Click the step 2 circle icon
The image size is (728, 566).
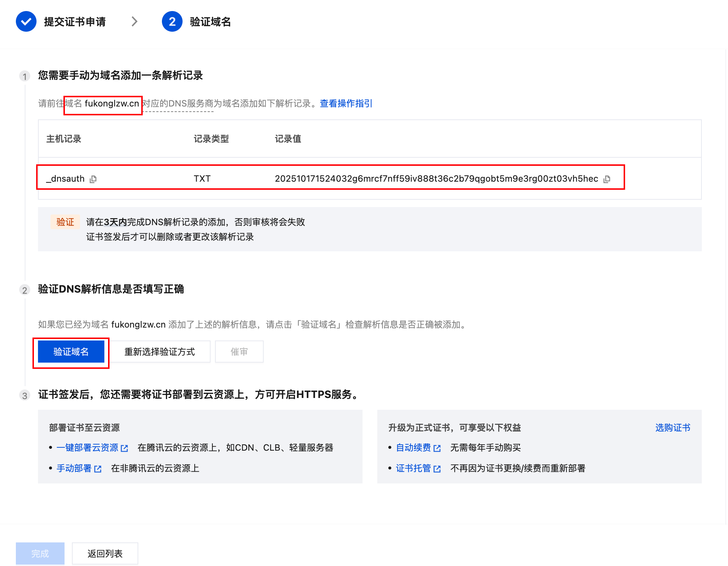(172, 22)
